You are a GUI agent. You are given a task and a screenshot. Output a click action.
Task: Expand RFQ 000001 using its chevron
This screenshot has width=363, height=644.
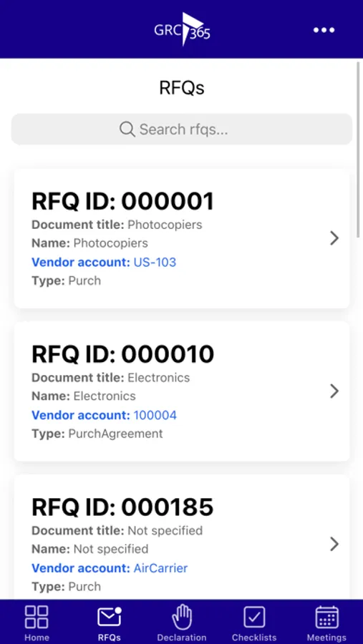tap(334, 238)
